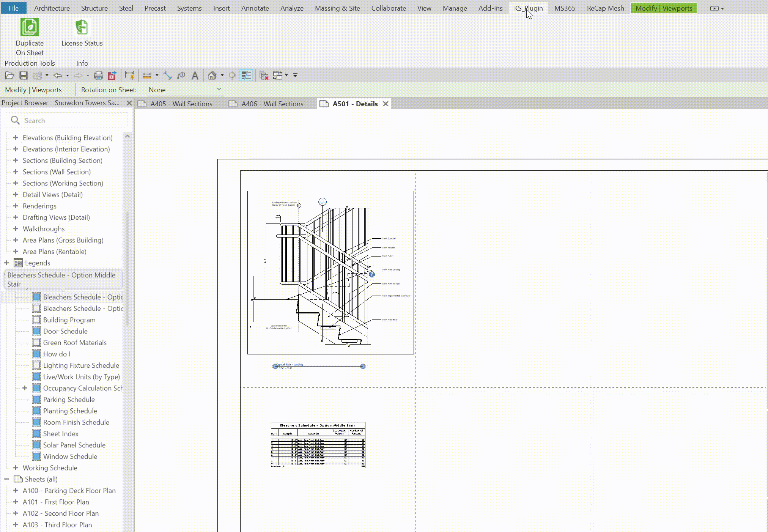Select the KS_Plugin ribbon tab
768x532 pixels.
[528, 8]
